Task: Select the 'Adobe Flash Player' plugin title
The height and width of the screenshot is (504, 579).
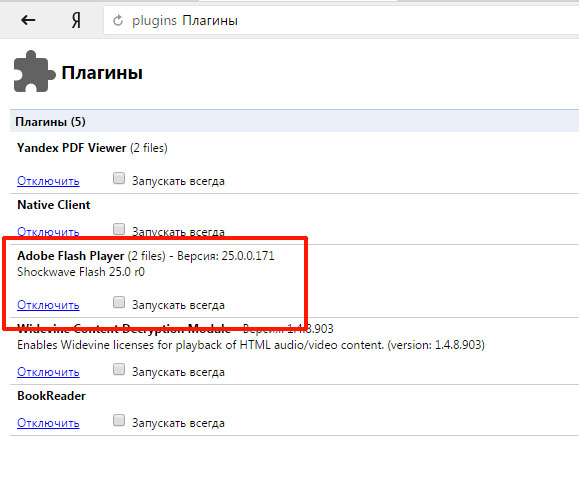Action: (71, 256)
